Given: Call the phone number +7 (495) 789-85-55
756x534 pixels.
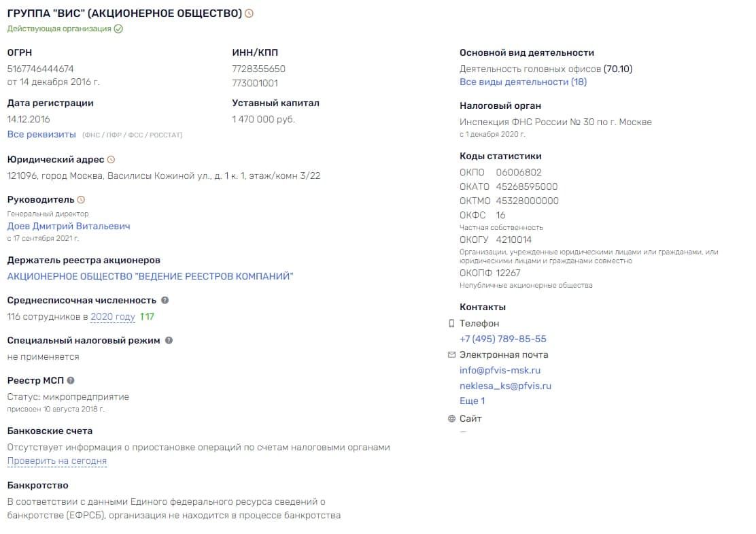Looking at the screenshot, I should pos(503,339).
